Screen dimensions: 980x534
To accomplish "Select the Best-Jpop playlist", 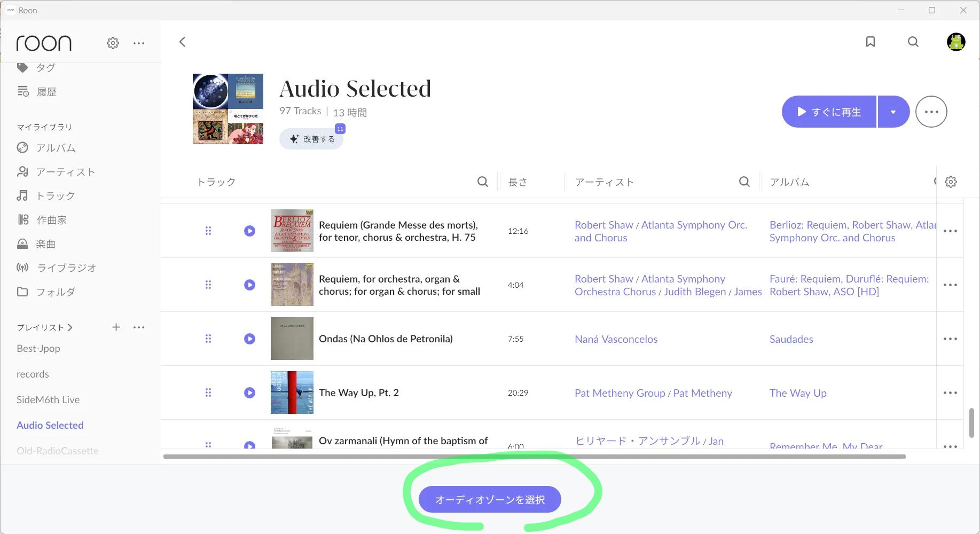I will point(38,348).
